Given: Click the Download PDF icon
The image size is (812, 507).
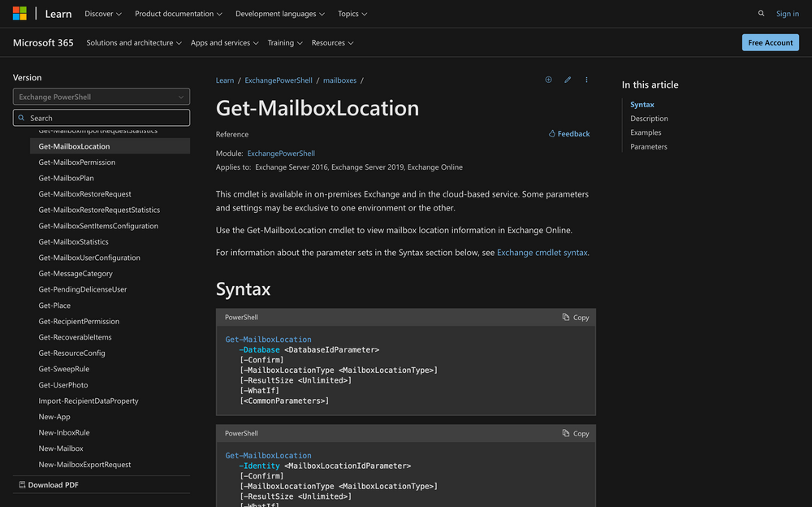Looking at the screenshot, I should (22, 483).
